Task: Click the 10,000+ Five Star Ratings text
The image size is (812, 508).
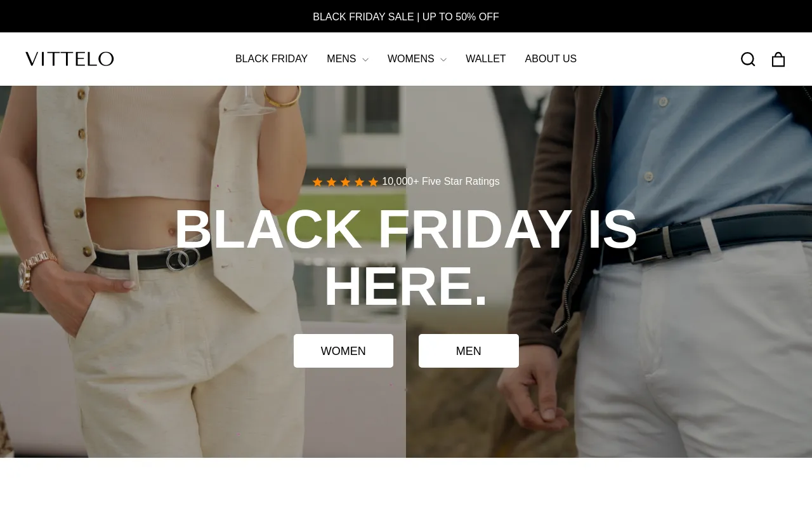Action: click(441, 182)
